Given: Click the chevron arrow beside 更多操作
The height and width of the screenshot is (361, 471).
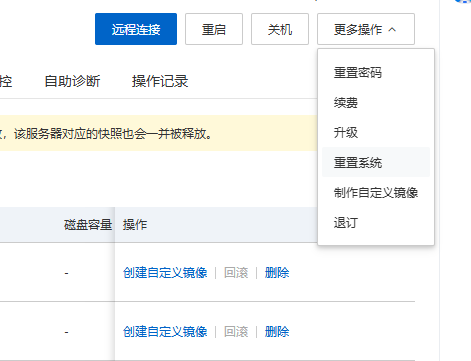Looking at the screenshot, I should [392, 30].
